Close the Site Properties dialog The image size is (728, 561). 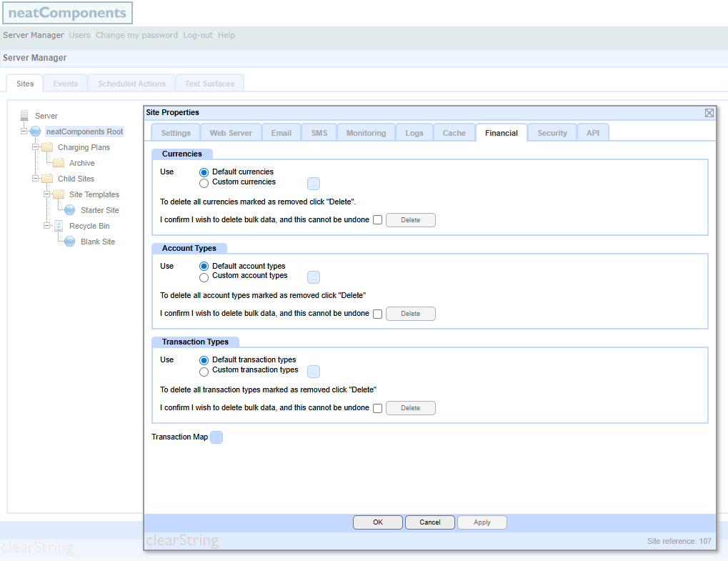709,113
